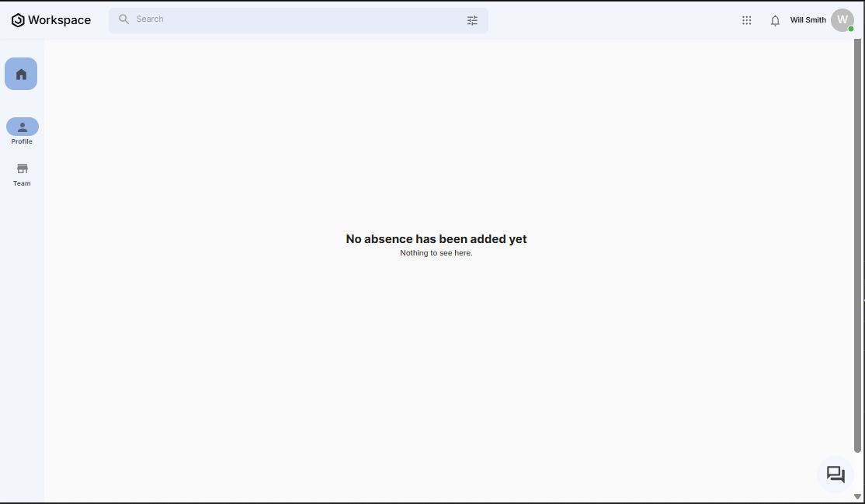Image resolution: width=865 pixels, height=504 pixels.
Task: Click the Team label in sidebar
Action: pyautogui.click(x=22, y=183)
